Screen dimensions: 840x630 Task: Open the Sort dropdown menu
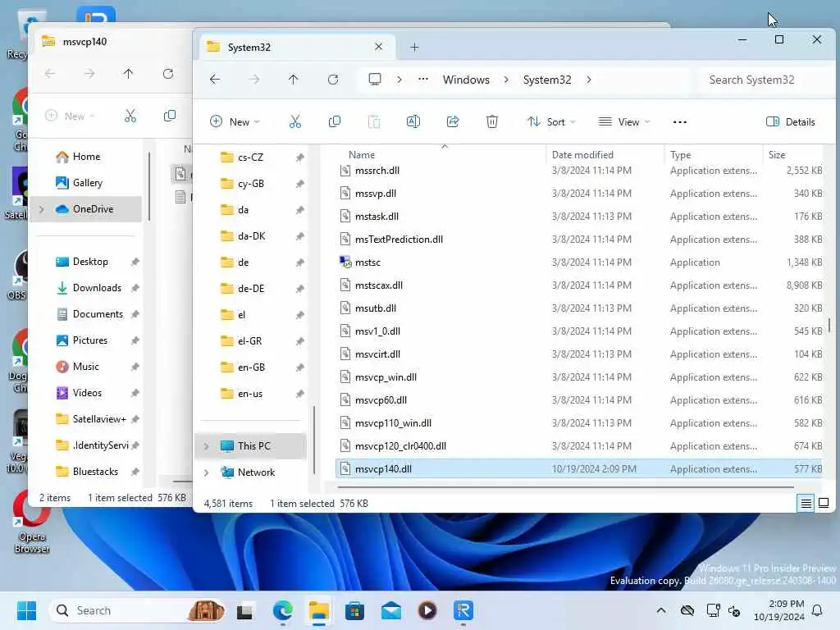[x=551, y=122]
